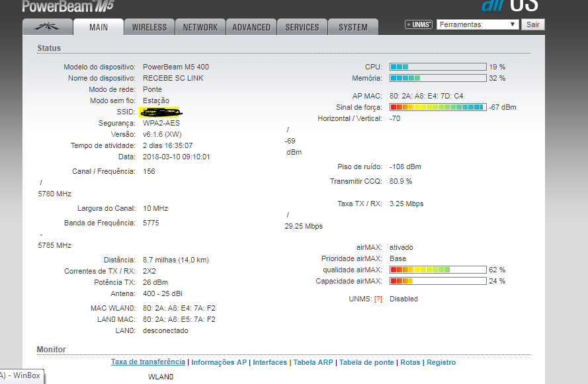Open the Rotas link
This screenshot has width=588, height=384.
pos(410,362)
